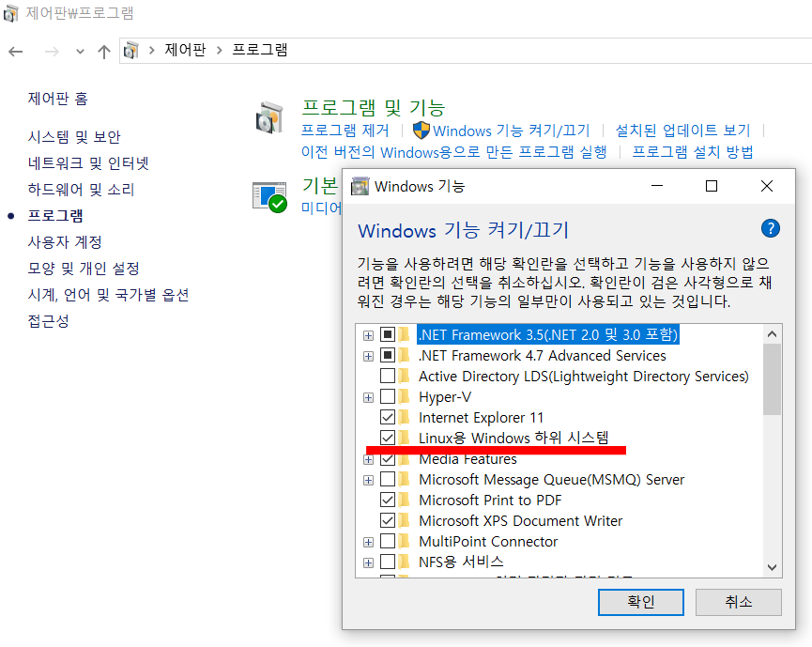Image resolution: width=812 pixels, height=647 pixels.
Task: Open 프로그램 및 기능 heading link
Action: [374, 108]
